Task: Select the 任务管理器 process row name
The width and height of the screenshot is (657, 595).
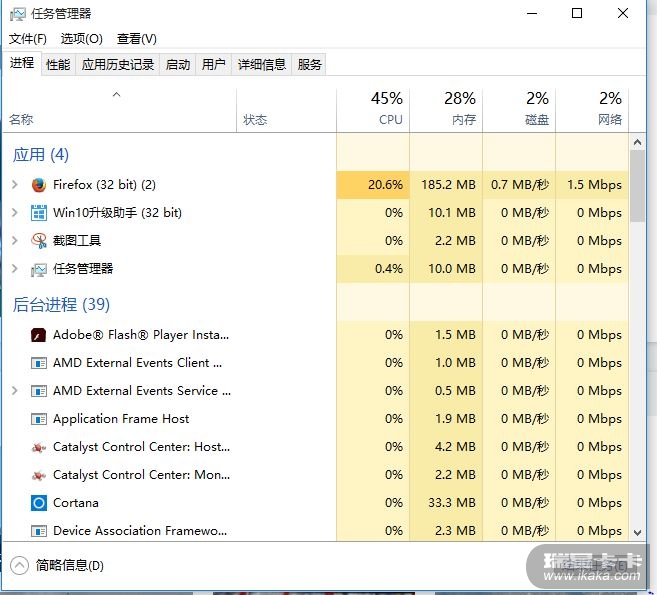Action: click(83, 269)
